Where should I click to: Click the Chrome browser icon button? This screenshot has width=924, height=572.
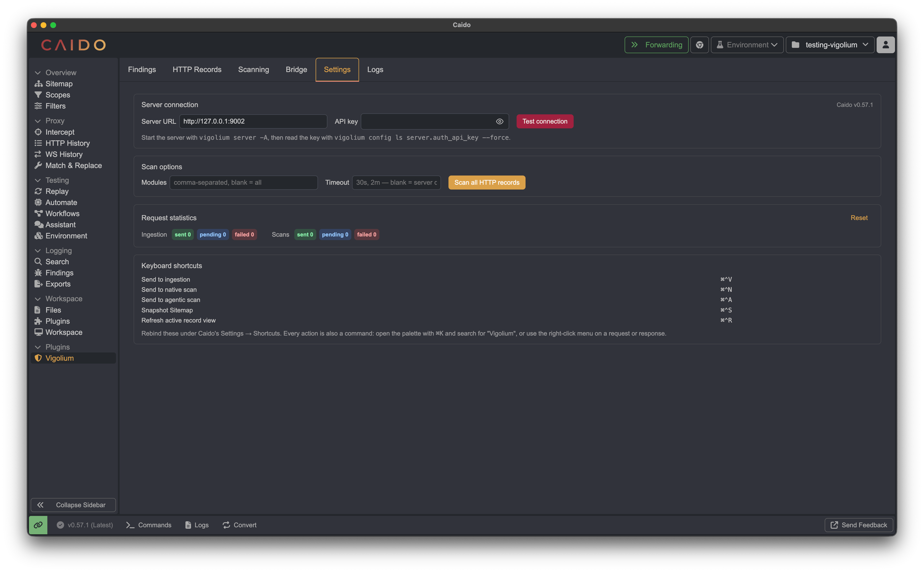coord(700,45)
